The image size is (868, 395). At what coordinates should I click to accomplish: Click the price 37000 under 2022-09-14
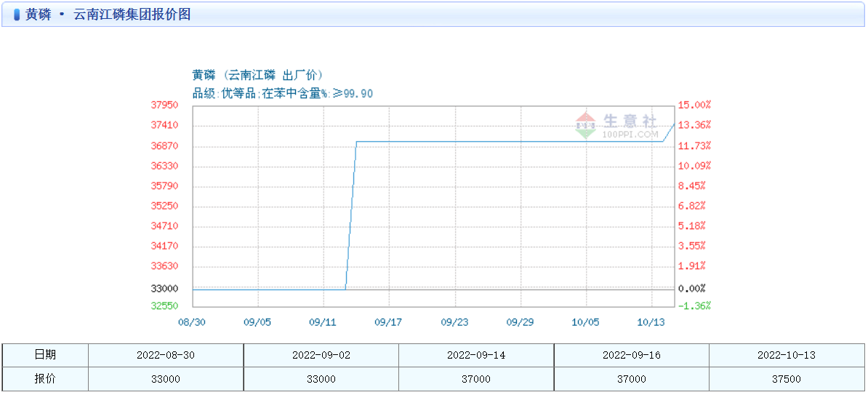476,379
